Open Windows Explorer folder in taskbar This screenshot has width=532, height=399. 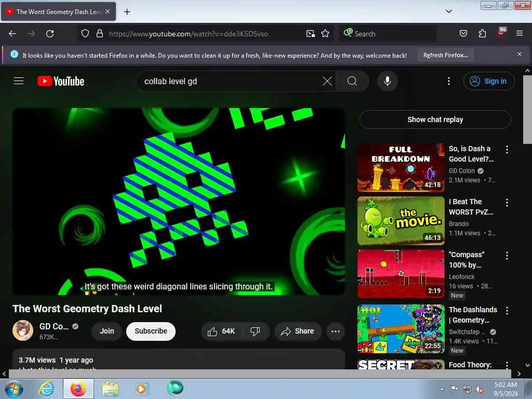point(111,389)
